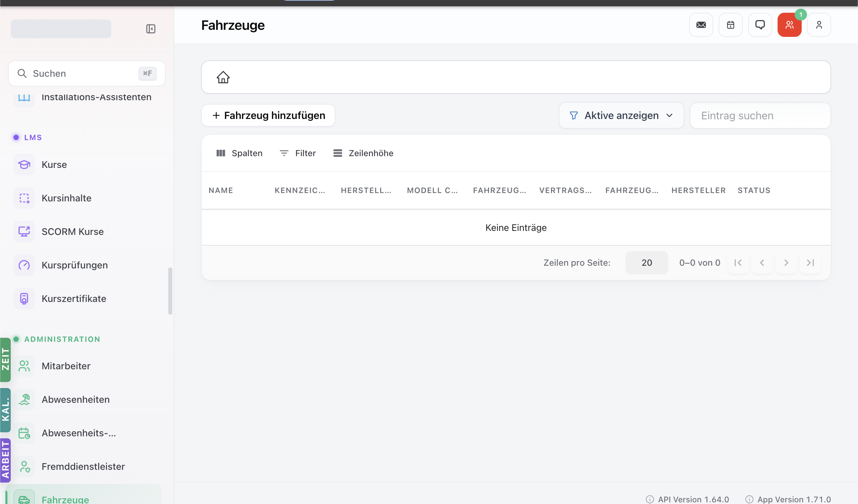Sort by STATUS column header
This screenshot has width=858, height=504.
[754, 190]
